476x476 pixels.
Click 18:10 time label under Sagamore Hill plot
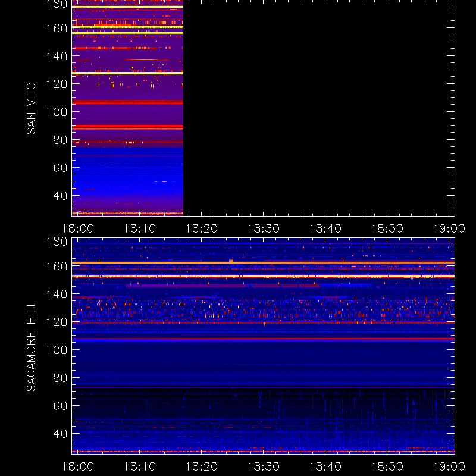(x=140, y=466)
